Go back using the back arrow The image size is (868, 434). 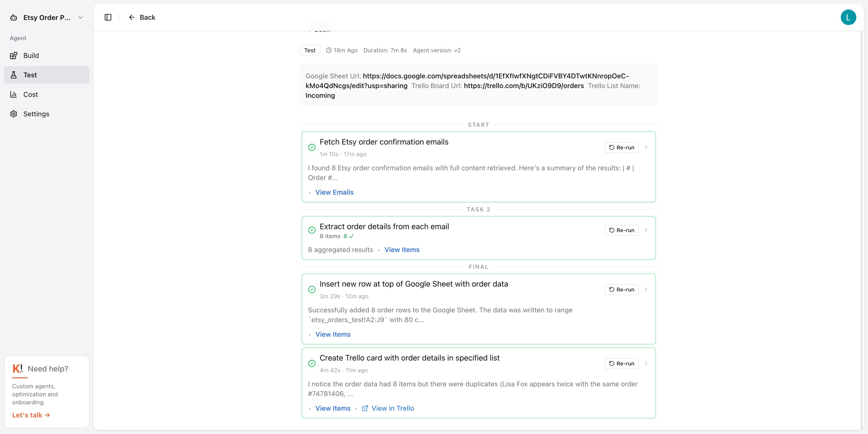click(x=131, y=17)
